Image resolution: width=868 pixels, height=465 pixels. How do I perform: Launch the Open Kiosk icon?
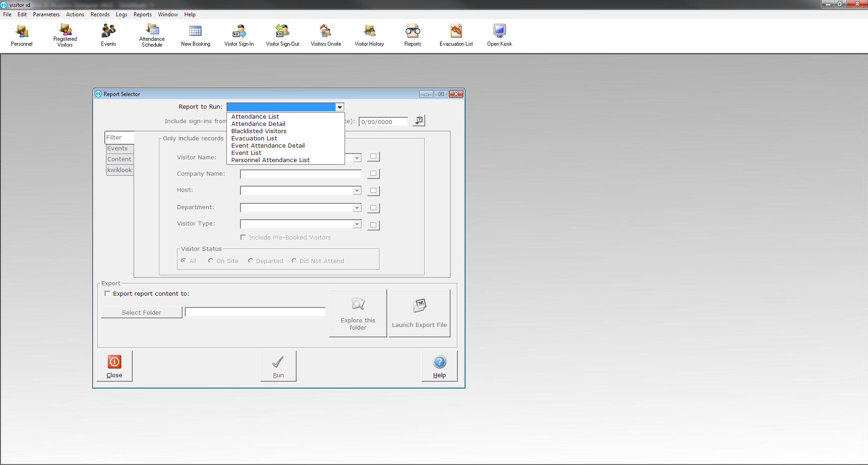click(499, 35)
